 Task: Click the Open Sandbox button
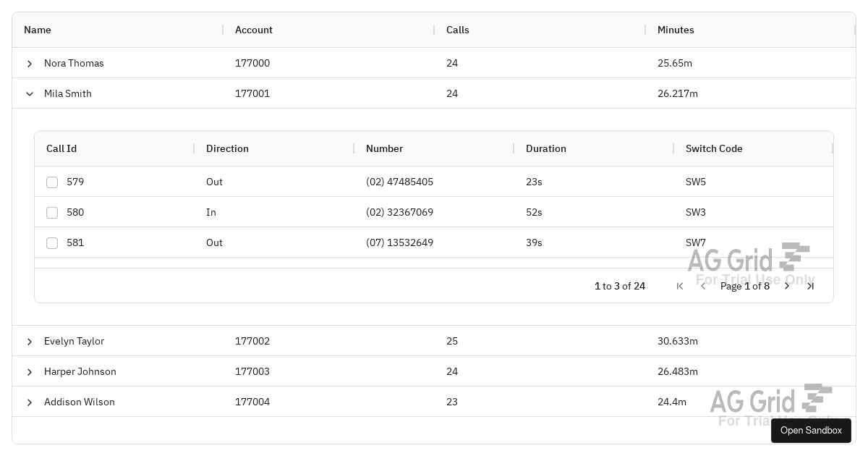(811, 430)
